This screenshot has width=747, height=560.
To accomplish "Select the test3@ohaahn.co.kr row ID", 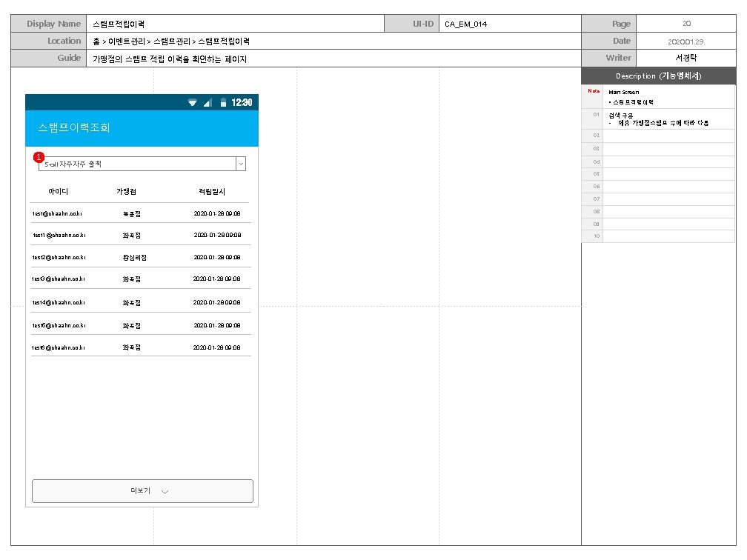I will point(58,279).
